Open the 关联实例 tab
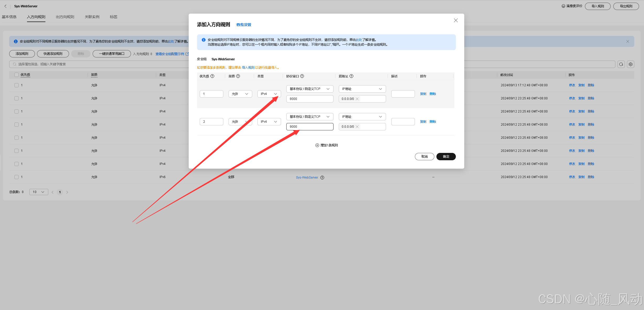The image size is (644, 310). [92, 17]
